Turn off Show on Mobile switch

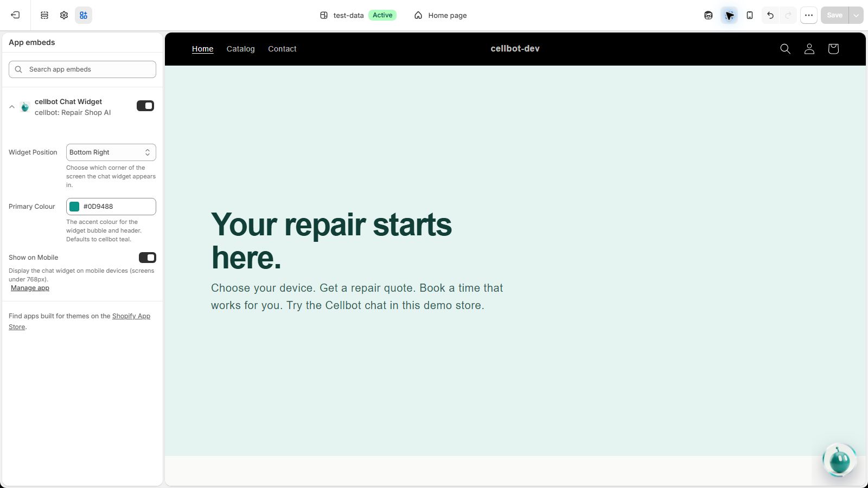tap(148, 258)
